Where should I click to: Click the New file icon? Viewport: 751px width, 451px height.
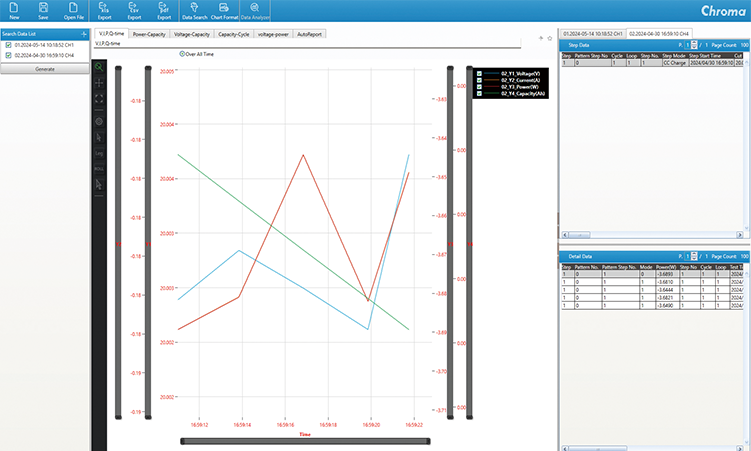tap(14, 10)
